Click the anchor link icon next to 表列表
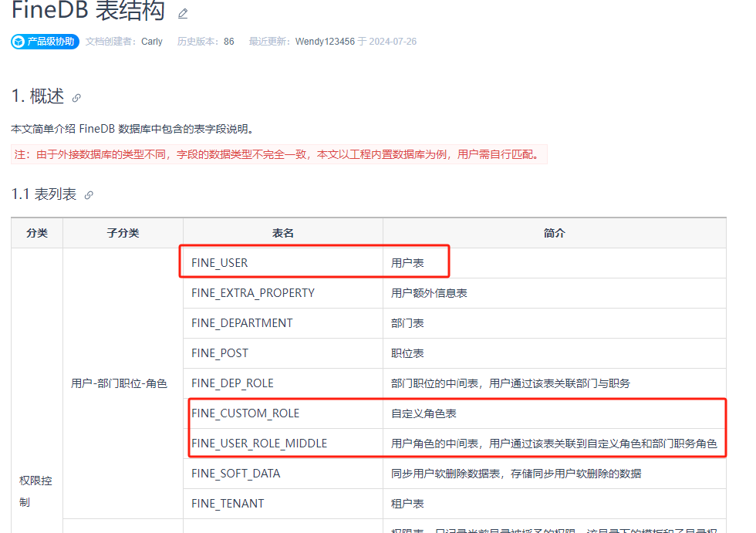This screenshot has height=533, width=756. [89, 195]
